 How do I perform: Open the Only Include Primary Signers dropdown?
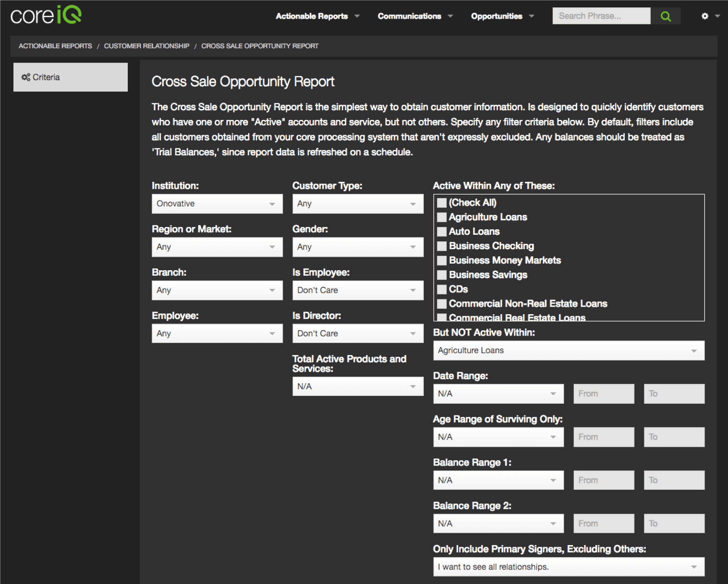tap(569, 567)
